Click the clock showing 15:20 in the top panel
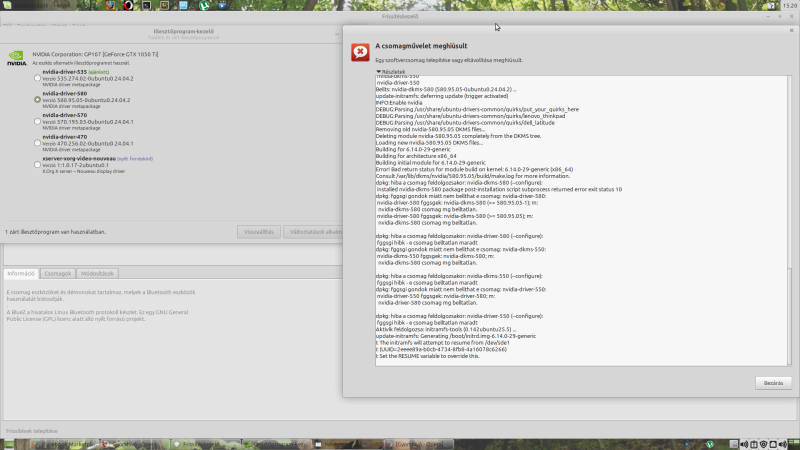This screenshot has height=450, width=800. coord(789,5)
